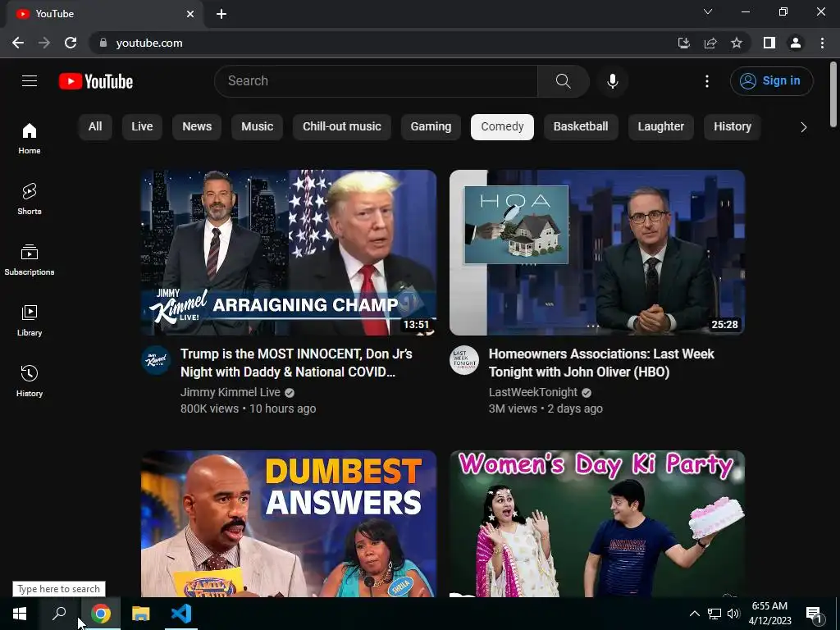
Task: Click the YouTube search input field
Action: (376, 81)
